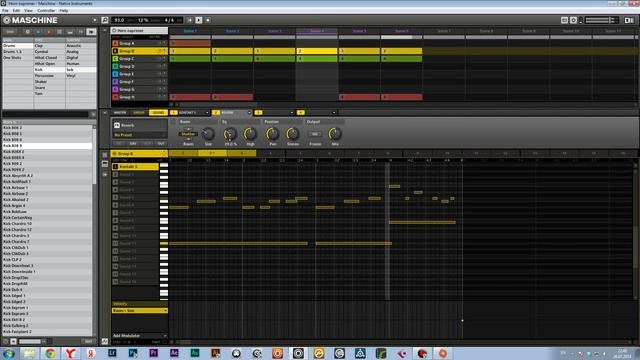Click the Reverb effect icon
The image size is (640, 360).
pyautogui.click(x=117, y=125)
